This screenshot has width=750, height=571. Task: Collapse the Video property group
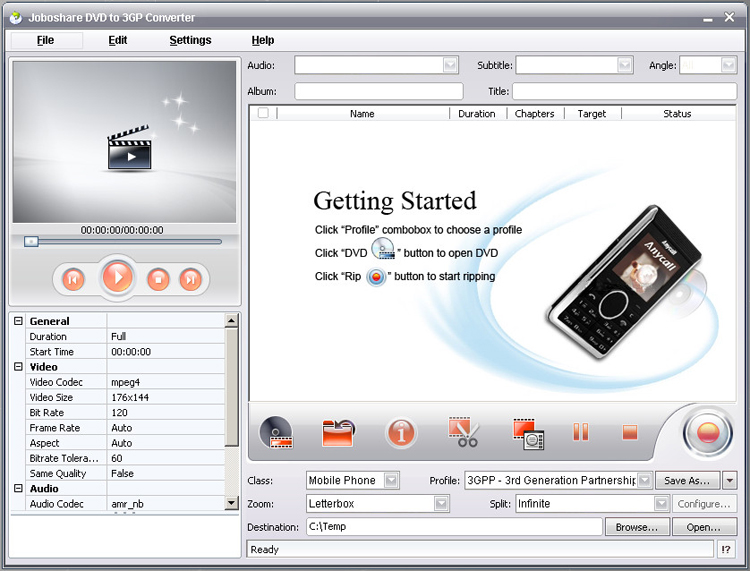(x=17, y=367)
